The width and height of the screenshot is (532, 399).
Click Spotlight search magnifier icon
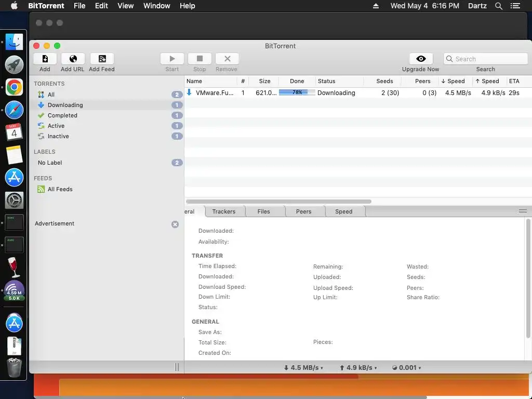tap(499, 6)
